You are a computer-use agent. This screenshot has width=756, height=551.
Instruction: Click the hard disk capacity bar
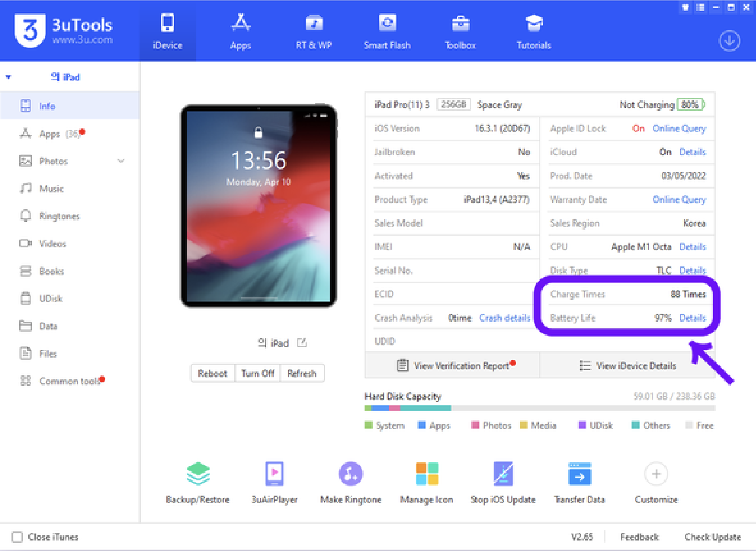click(x=540, y=408)
